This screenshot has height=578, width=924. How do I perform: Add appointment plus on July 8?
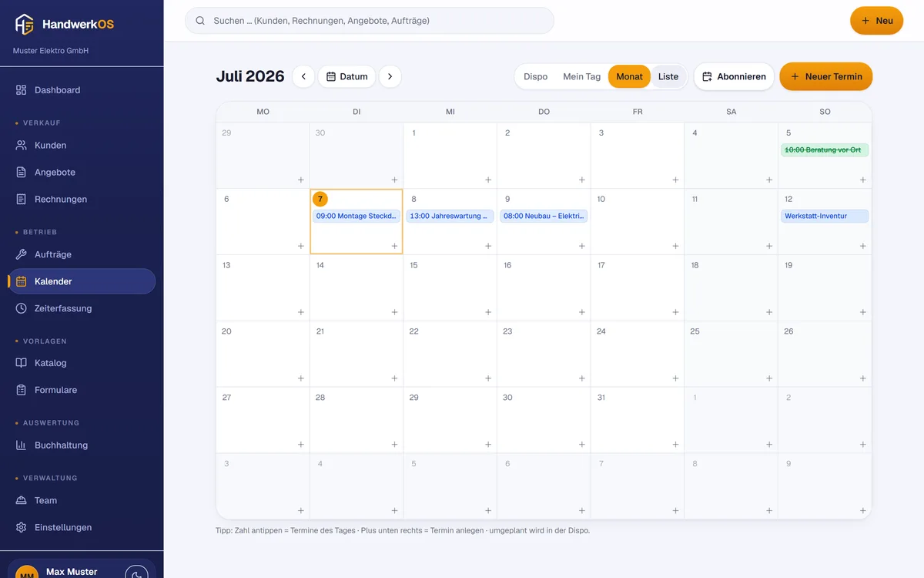488,246
